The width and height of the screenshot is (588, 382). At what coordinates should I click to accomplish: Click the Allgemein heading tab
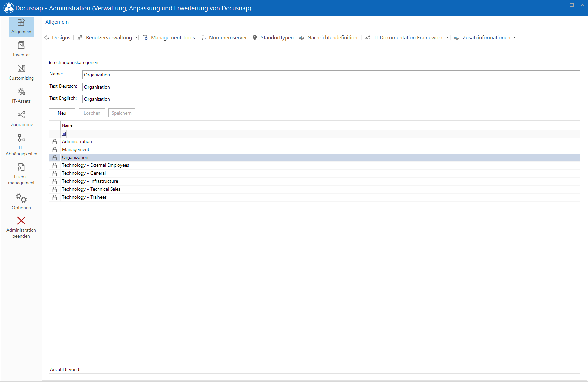(57, 22)
